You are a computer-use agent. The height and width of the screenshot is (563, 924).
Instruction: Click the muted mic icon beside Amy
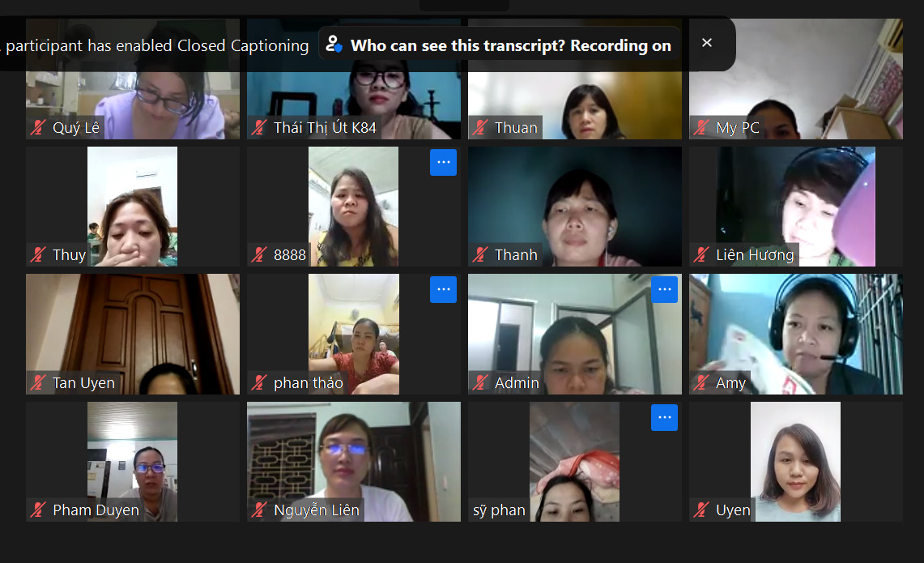701,382
